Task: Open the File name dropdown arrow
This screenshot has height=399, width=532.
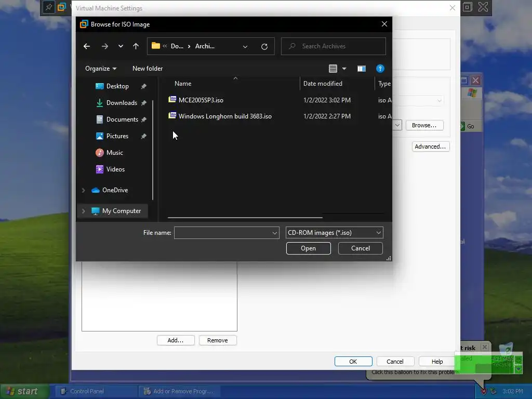Action: [275, 233]
